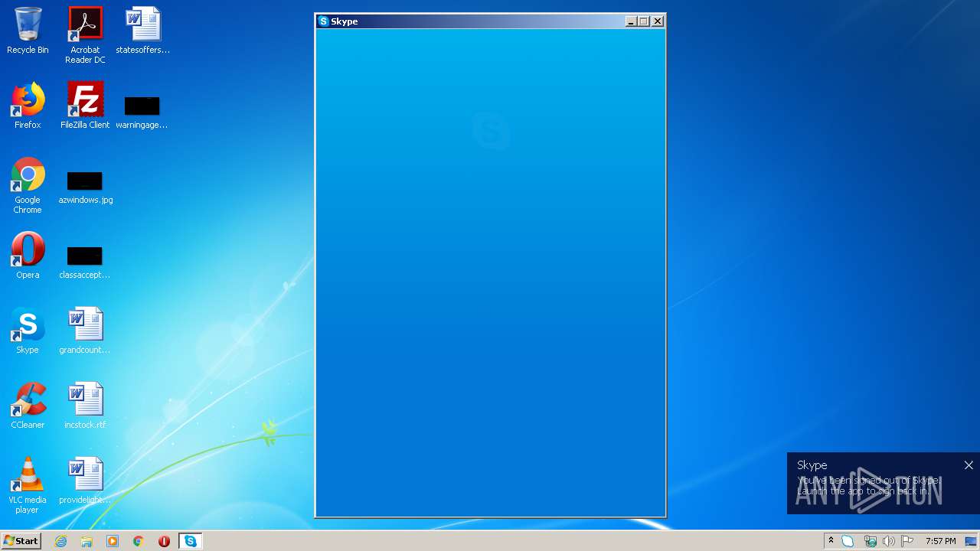
Task: Open the volume speaker tray icon
Action: point(888,541)
